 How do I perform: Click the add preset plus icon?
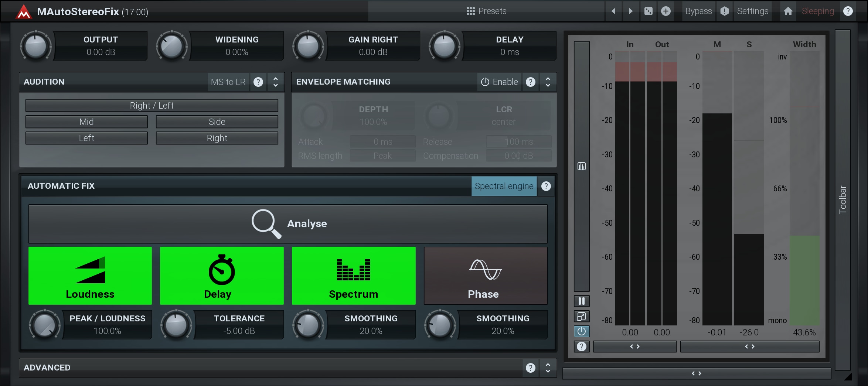[x=666, y=11]
